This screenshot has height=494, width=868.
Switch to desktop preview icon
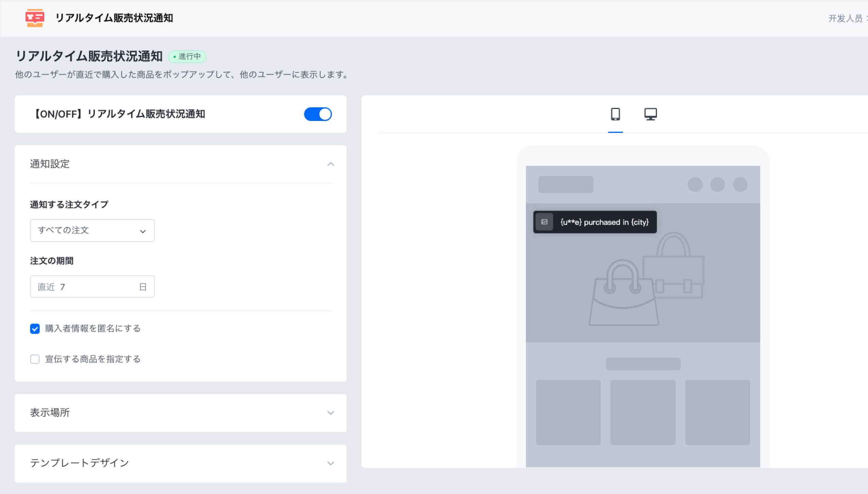pos(650,114)
